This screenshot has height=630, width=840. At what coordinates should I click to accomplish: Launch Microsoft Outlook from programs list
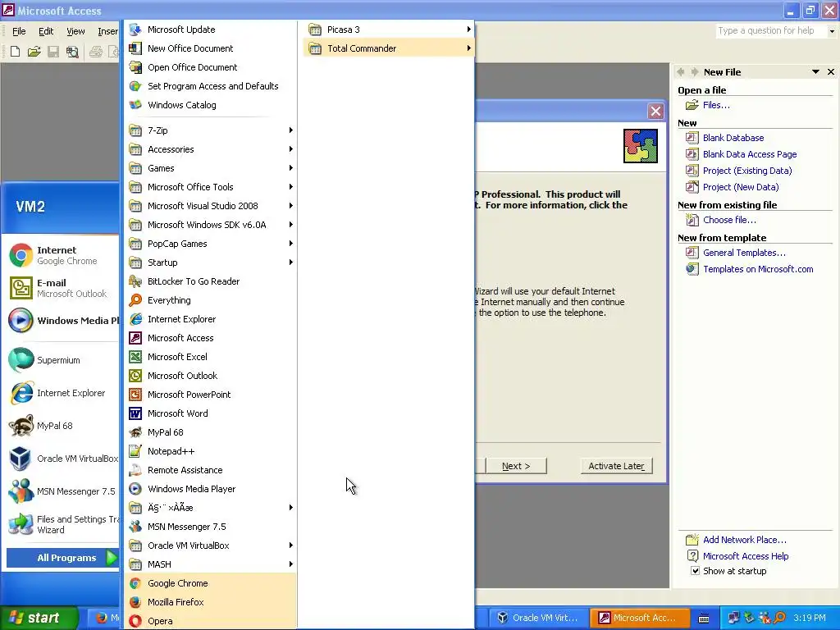211,376
